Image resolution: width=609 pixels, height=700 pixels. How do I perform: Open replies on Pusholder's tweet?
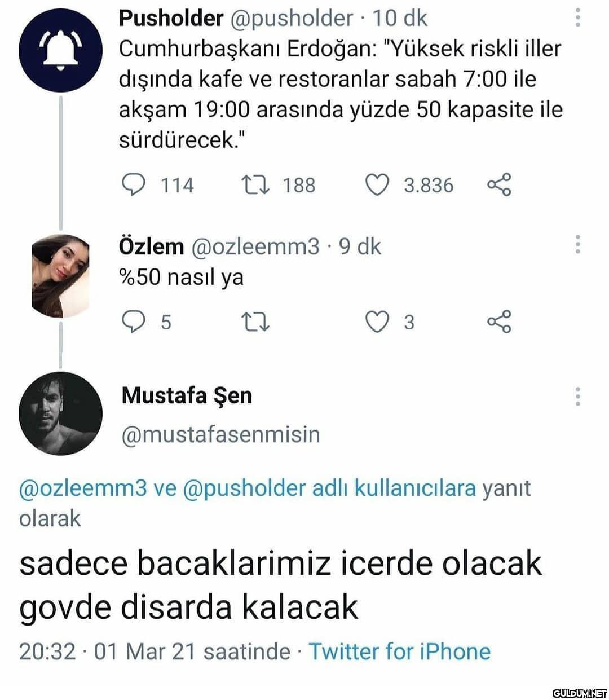[x=133, y=185]
